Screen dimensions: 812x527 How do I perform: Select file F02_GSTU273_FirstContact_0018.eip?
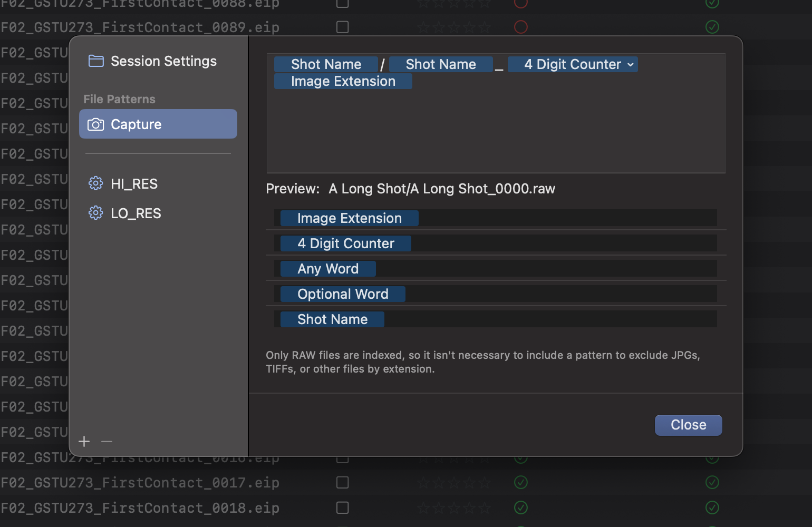pyautogui.click(x=140, y=508)
